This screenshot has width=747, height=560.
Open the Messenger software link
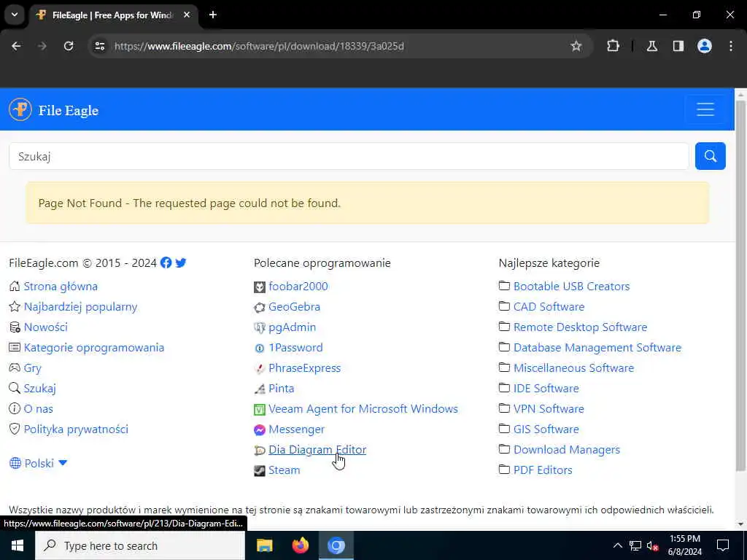point(296,429)
